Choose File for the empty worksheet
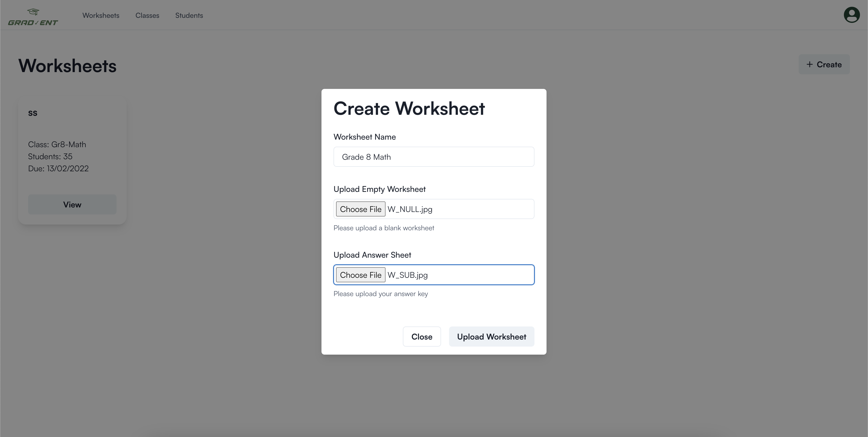The height and width of the screenshot is (437, 868). pyautogui.click(x=361, y=209)
